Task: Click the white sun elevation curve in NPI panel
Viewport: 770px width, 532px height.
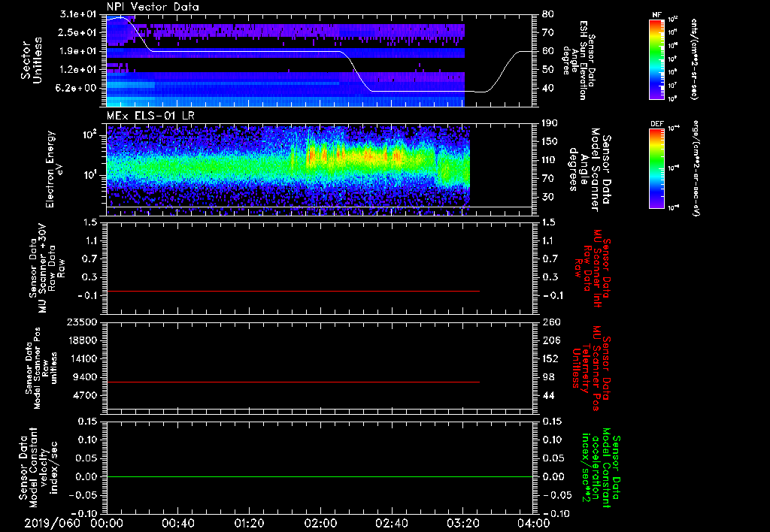Action: (x=246, y=51)
